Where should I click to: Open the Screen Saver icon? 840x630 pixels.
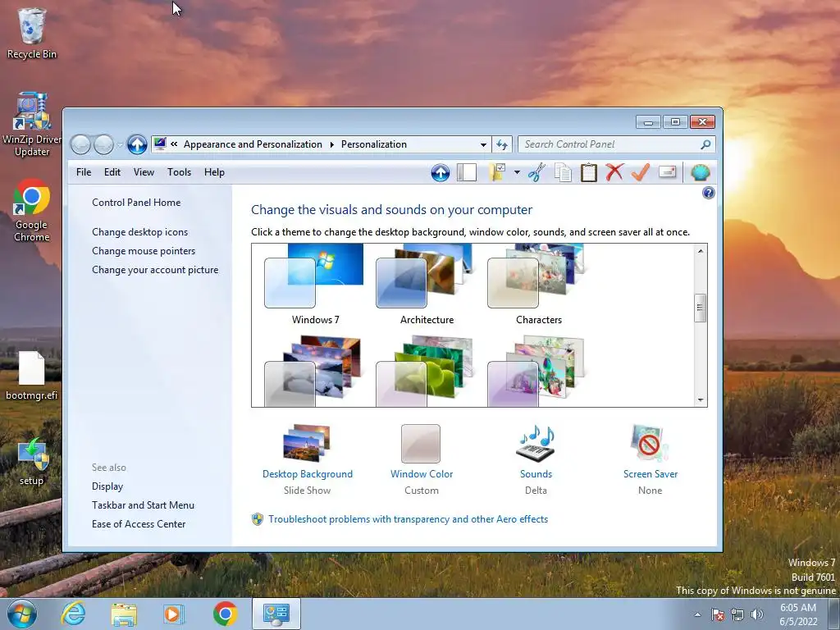pos(650,444)
